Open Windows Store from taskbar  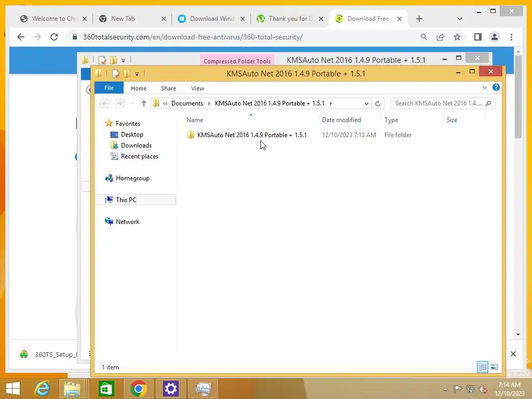[x=106, y=389]
